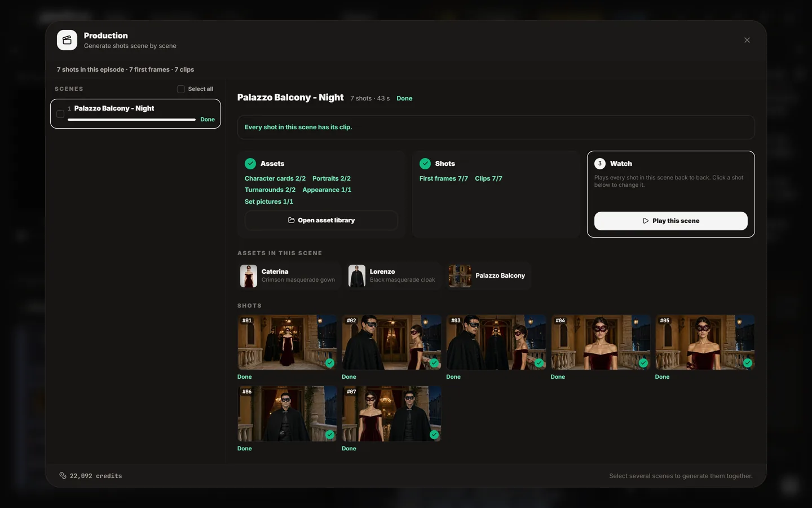812x508 pixels.
Task: Select shot #01 thumbnail
Action: (x=287, y=342)
